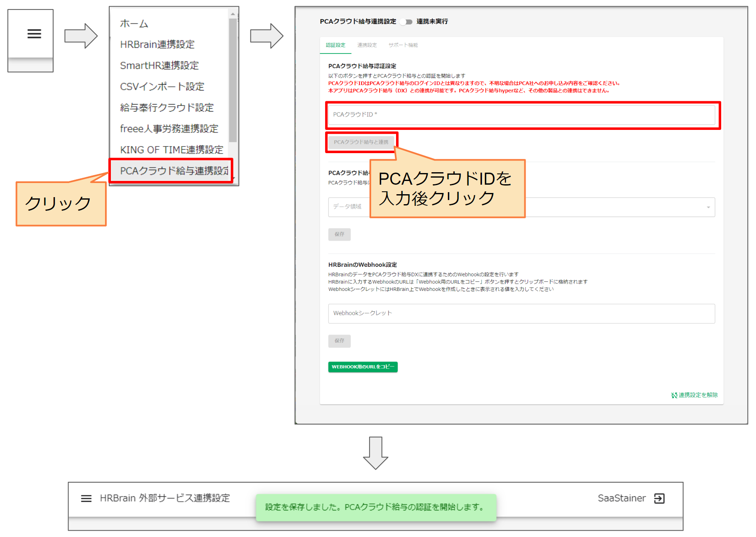Image resolution: width=756 pixels, height=537 pixels.
Task: Open the standalone hamburger menu icon
Action: click(34, 34)
